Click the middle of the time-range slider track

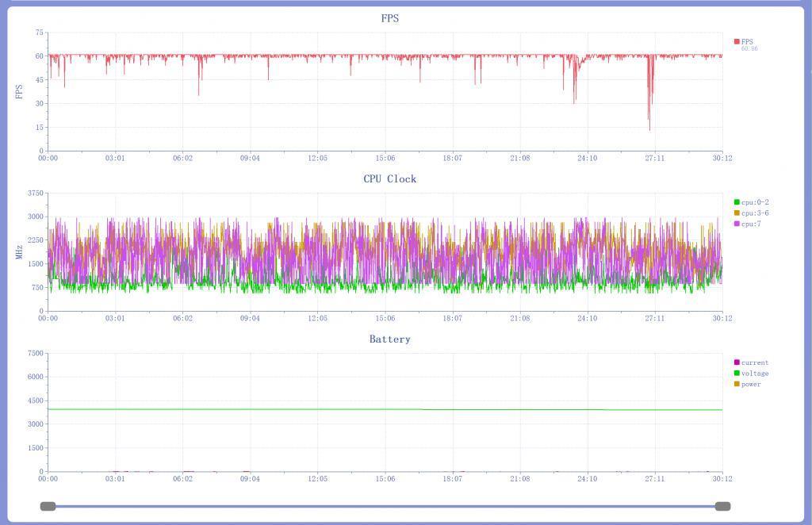(x=385, y=506)
